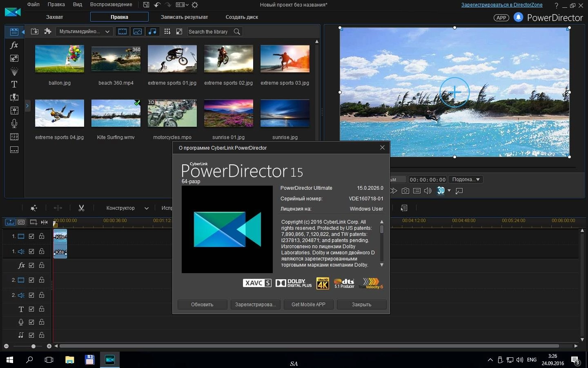This screenshot has height=368, width=588.
Task: Open library grid view menu icon
Action: [x=167, y=31]
